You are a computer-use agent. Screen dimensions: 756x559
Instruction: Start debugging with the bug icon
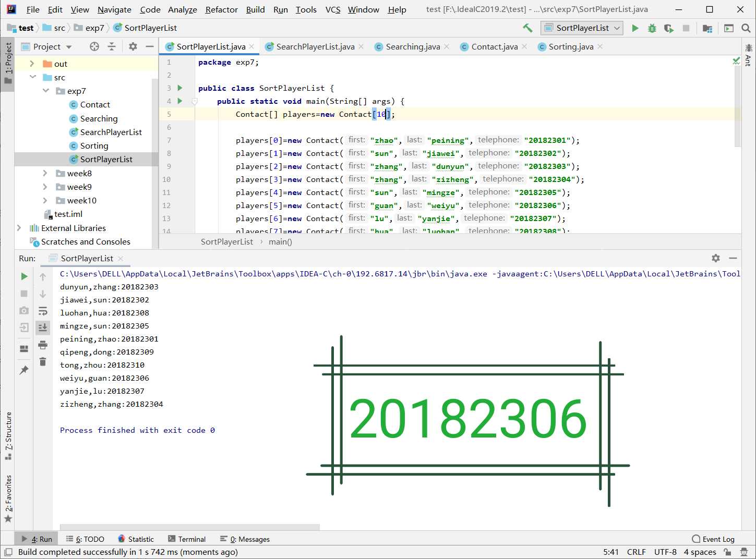coord(652,28)
